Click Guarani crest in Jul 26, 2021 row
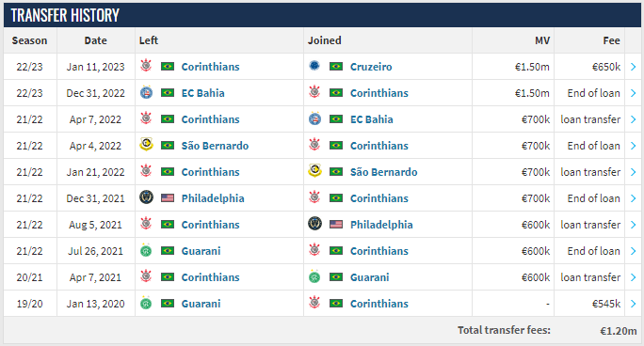644x346 pixels. [146, 250]
